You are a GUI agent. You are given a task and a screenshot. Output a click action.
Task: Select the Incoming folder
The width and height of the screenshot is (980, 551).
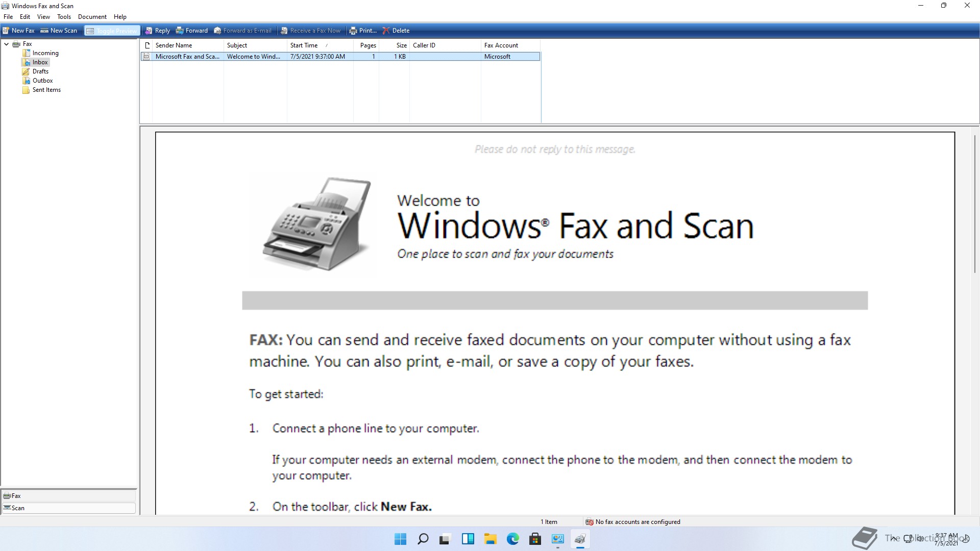pos(45,53)
